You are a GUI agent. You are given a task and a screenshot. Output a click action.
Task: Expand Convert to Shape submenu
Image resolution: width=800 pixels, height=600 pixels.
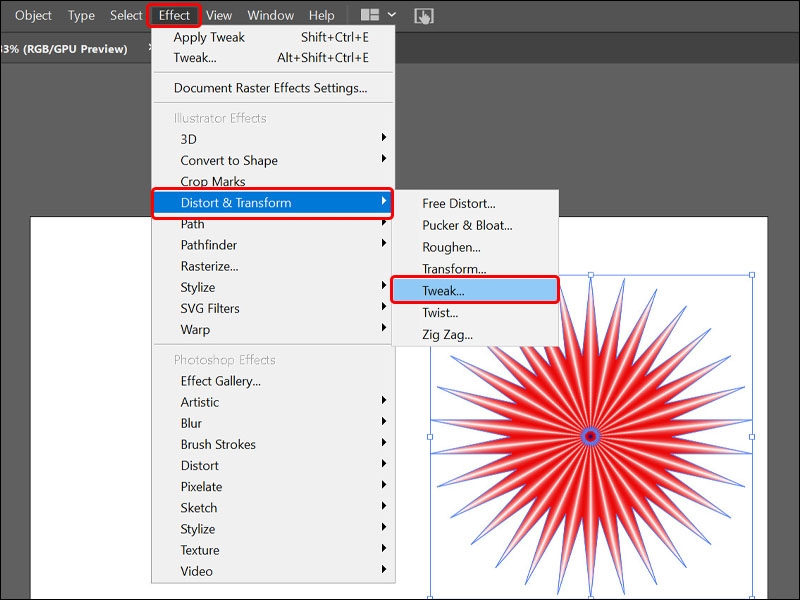click(273, 160)
